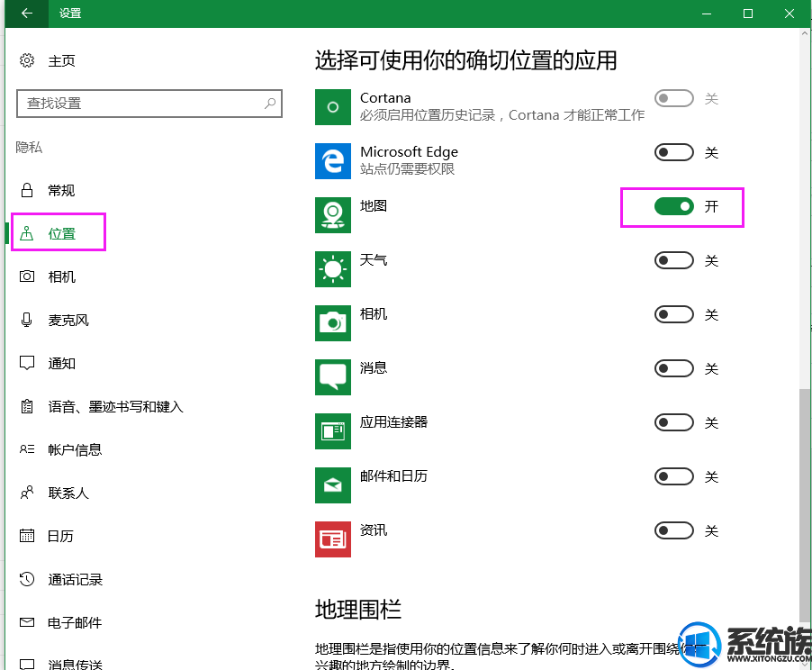Viewport: 812px width, 670px height.
Task: Click the Calendar icon in sidebar
Action: 27,535
